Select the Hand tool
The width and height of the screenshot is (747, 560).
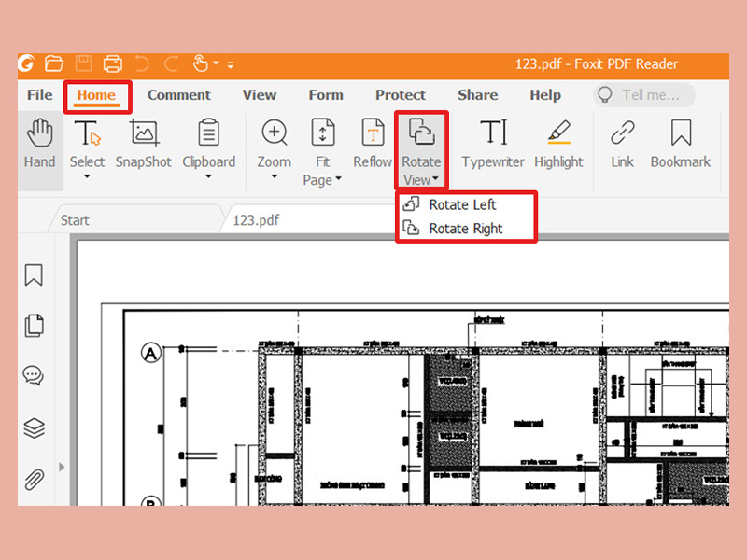(40, 144)
